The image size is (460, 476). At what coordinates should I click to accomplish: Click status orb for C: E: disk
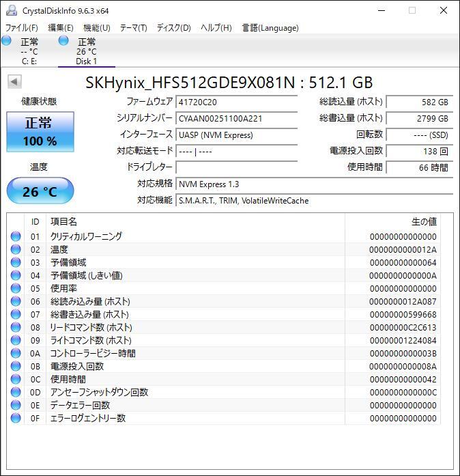point(7,42)
